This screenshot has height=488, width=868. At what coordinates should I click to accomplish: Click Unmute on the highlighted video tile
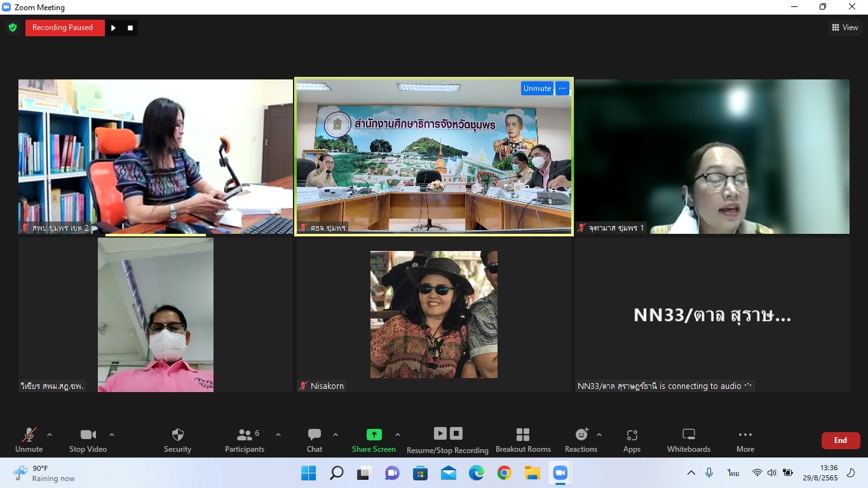(x=537, y=88)
